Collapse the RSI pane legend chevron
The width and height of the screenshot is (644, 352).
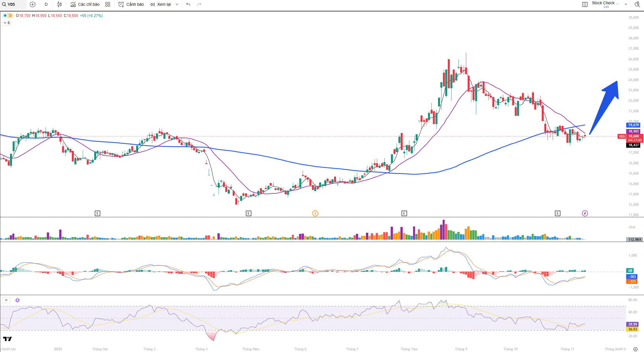click(x=6, y=300)
